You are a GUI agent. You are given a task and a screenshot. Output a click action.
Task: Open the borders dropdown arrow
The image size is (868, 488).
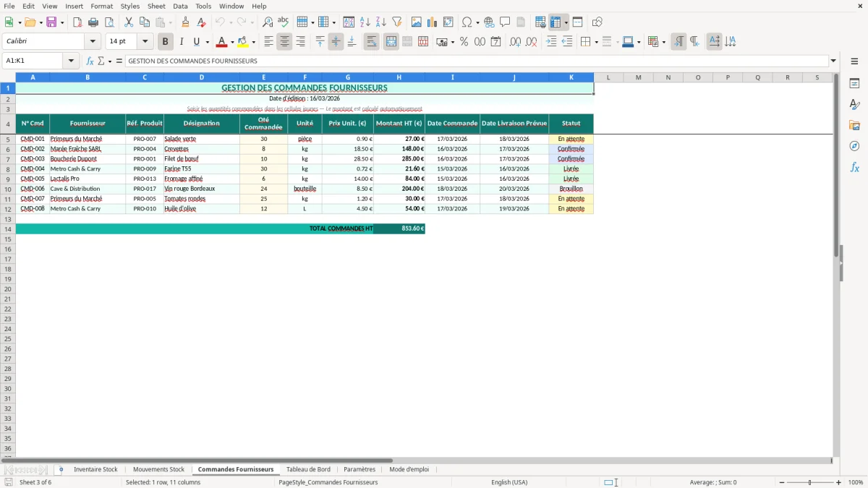(596, 42)
